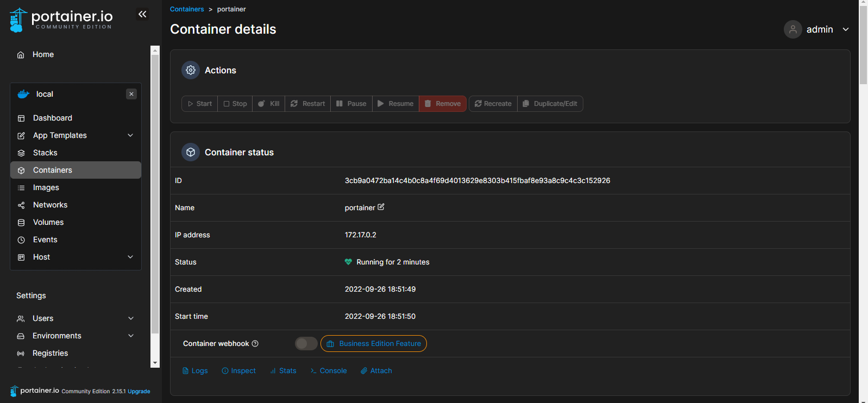
Task: Open the Console link
Action: tap(329, 370)
